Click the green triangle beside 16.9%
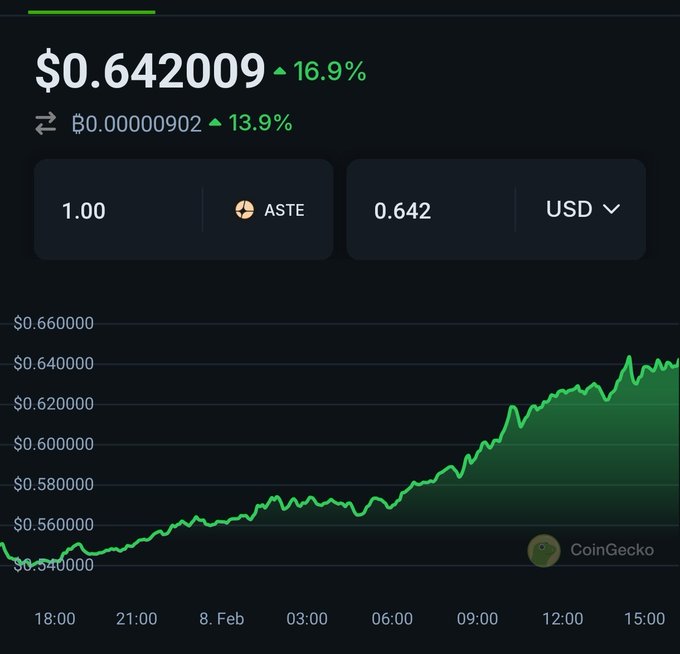Screen dimensions: 680x654 [280, 72]
